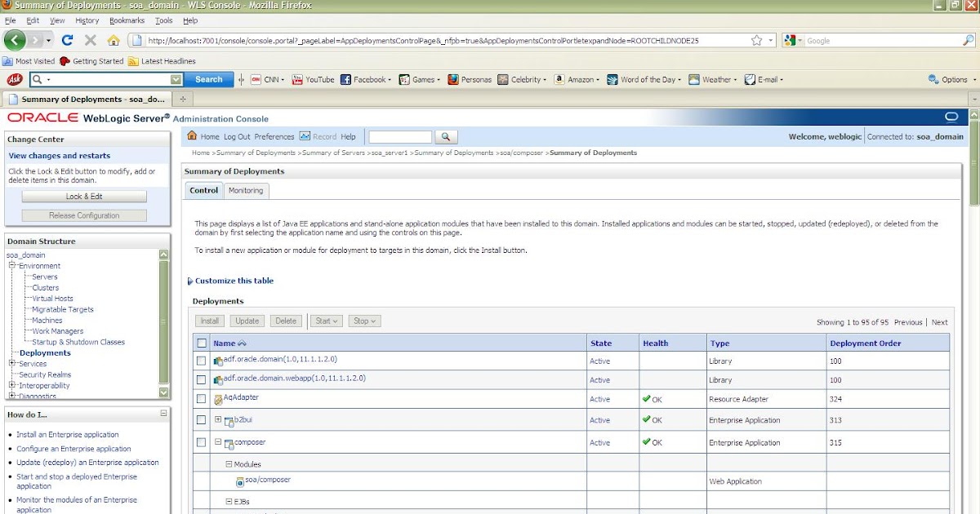Open YouTube from the Ask toolbar
This screenshot has width=980, height=514.
pyautogui.click(x=313, y=79)
